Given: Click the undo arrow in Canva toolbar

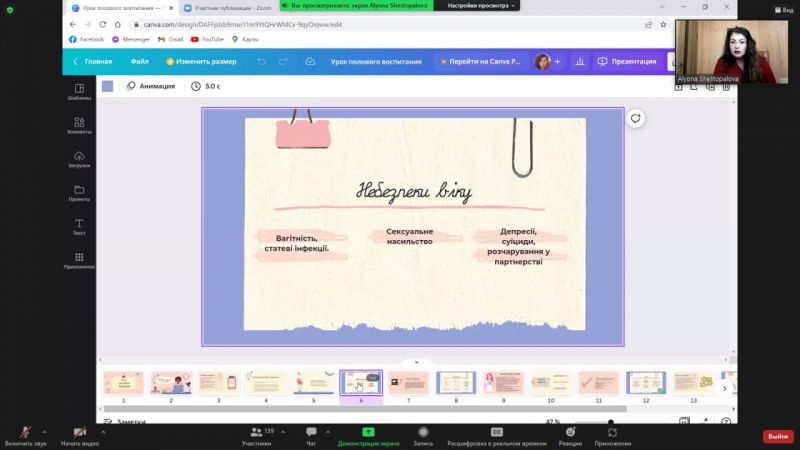Looking at the screenshot, I should 261,61.
